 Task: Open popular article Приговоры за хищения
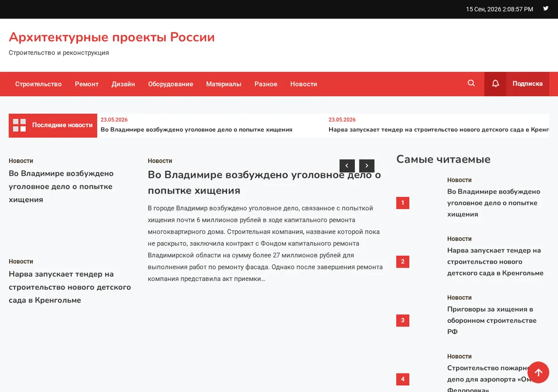[x=492, y=320]
